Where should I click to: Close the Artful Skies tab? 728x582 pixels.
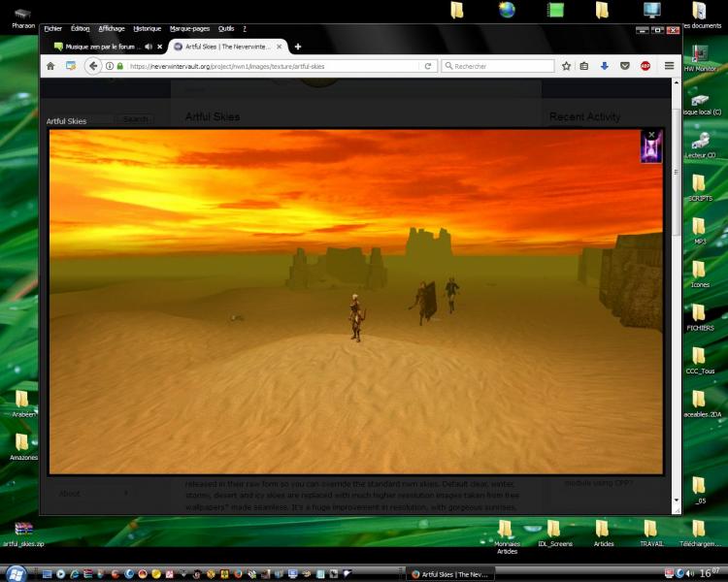[279, 47]
